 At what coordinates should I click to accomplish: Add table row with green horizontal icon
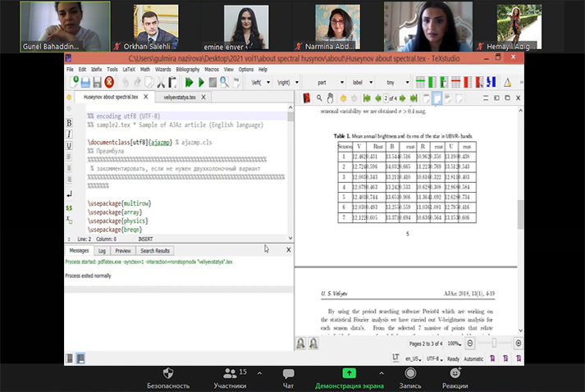tap(420, 82)
